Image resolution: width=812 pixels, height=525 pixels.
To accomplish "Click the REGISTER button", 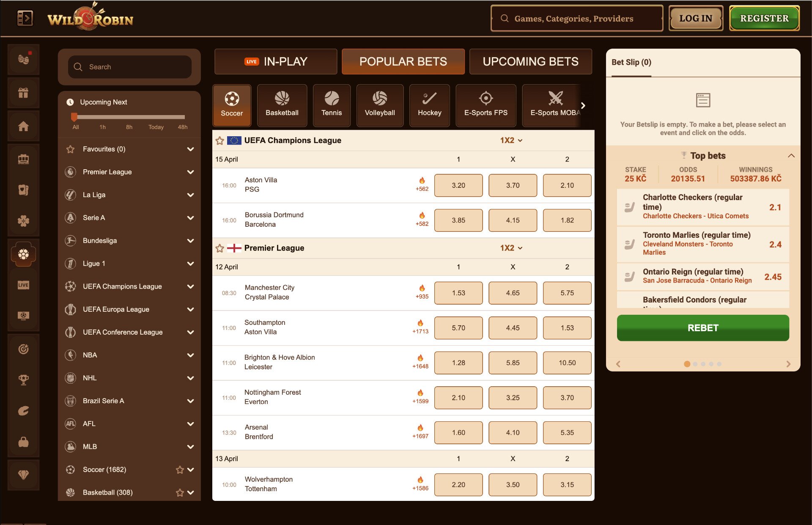I will [x=764, y=18].
